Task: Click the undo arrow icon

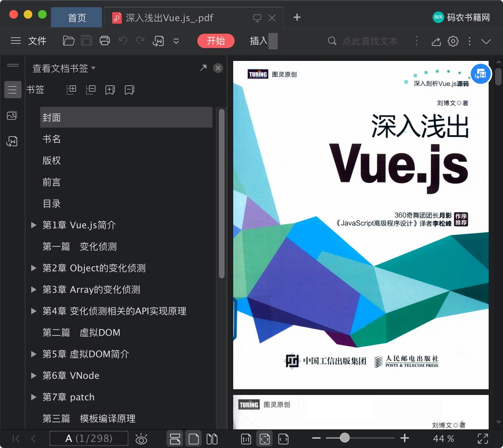Action: point(123,40)
